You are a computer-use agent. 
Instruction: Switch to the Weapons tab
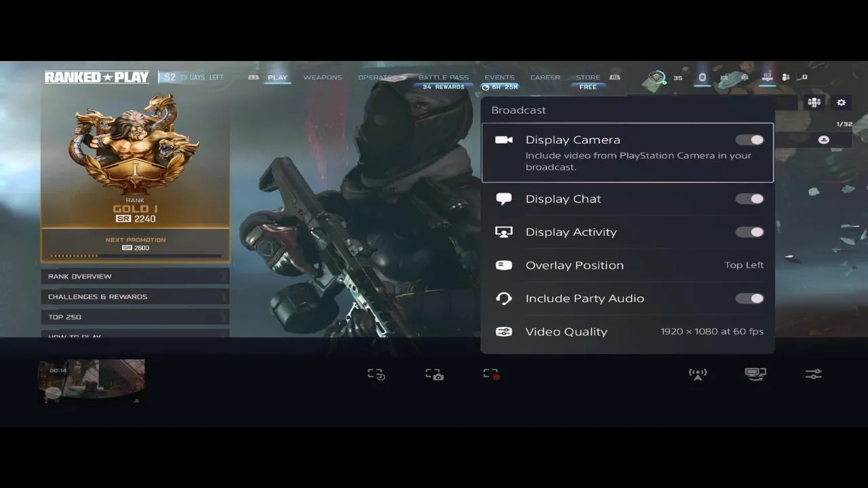pyautogui.click(x=323, y=77)
